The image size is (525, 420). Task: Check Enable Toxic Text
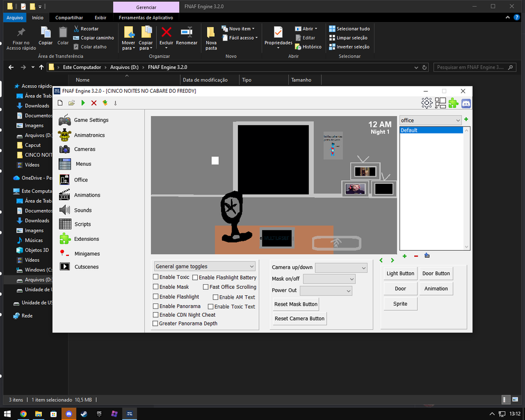coord(211,306)
